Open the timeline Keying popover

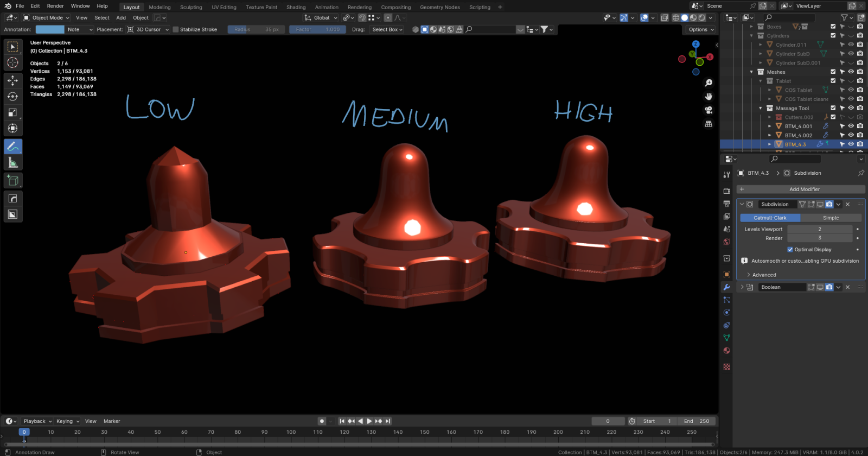tap(68, 421)
